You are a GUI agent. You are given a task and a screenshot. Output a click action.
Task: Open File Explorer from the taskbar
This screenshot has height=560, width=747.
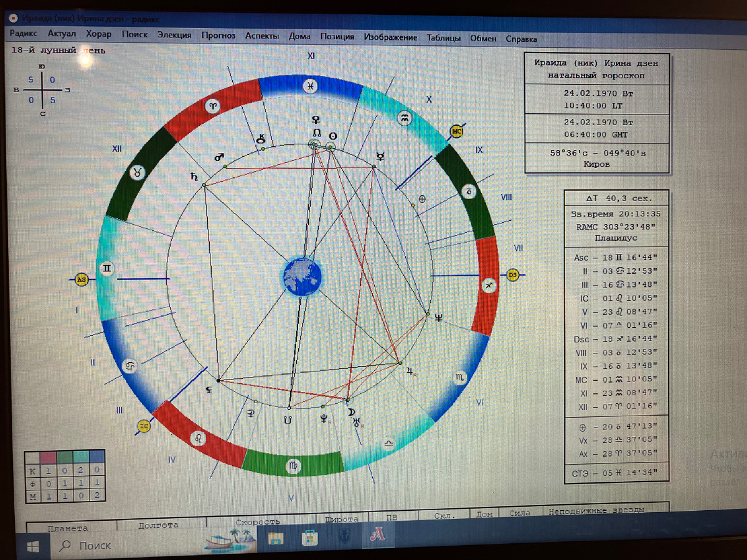[276, 538]
